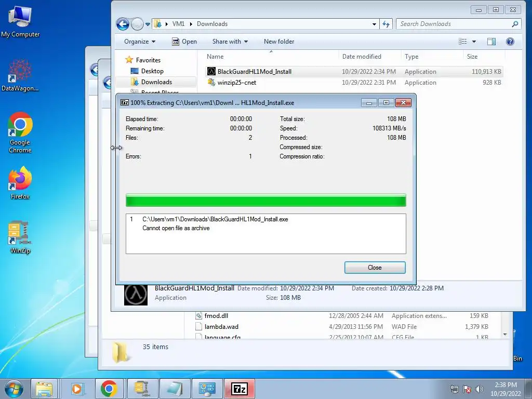This screenshot has height=399, width=532.
Task: Click the winzip25-cnet file icon
Action: point(211,83)
